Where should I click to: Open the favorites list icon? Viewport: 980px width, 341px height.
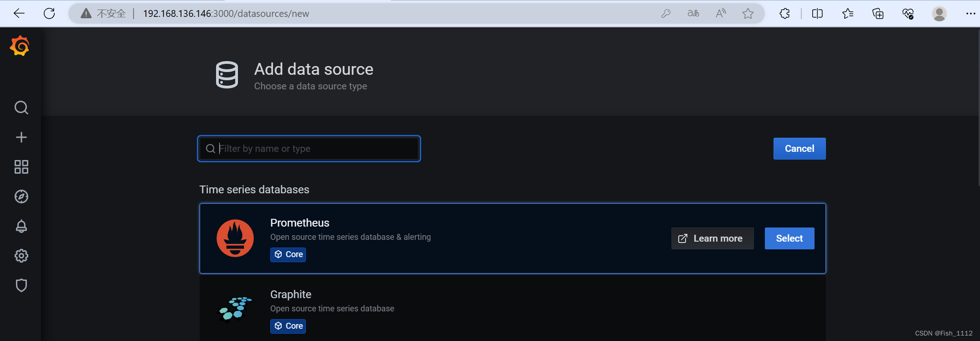coord(847,14)
